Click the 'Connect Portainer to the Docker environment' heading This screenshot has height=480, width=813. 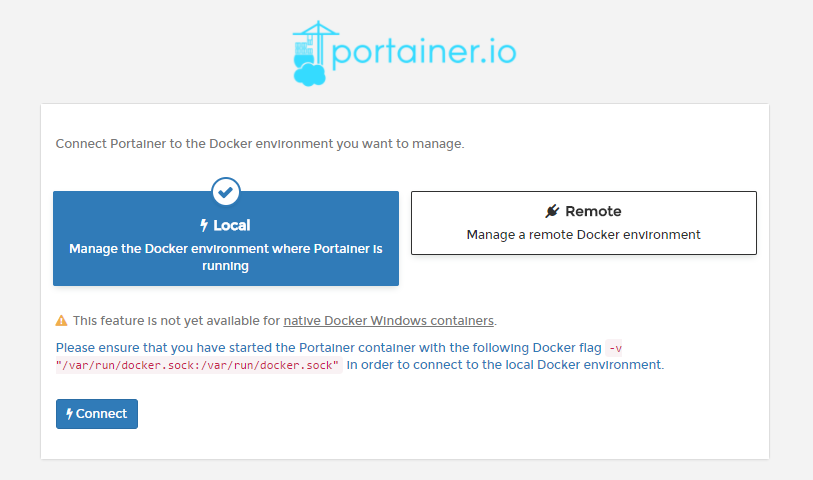260,144
